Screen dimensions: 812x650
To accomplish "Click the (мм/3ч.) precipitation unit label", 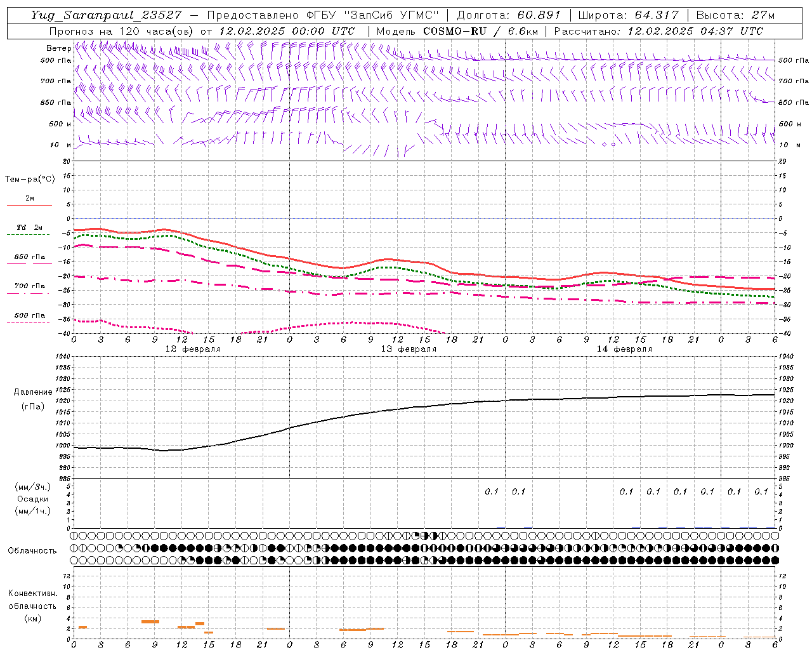I will 33,487.
